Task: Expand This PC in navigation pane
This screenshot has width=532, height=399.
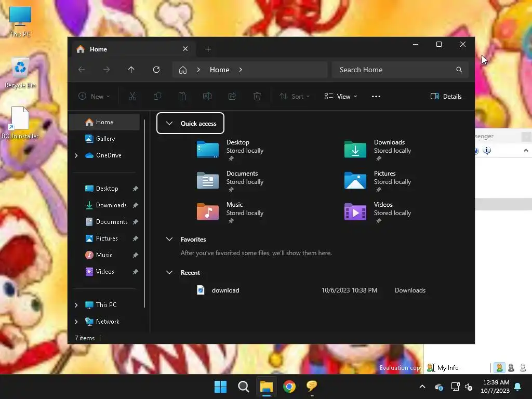Action: coord(76,305)
